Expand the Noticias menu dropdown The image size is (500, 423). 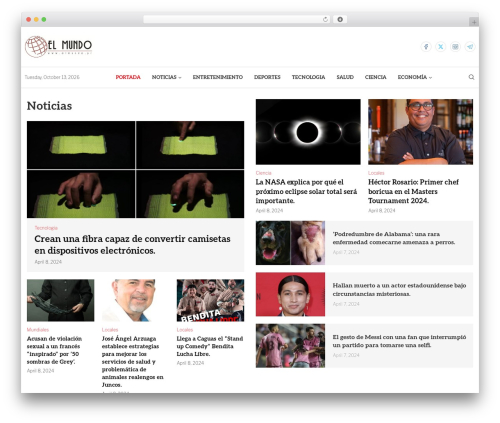point(166,77)
